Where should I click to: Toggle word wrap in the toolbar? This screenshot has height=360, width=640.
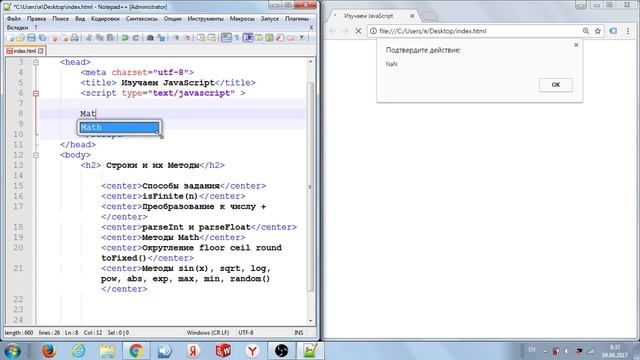227,38
